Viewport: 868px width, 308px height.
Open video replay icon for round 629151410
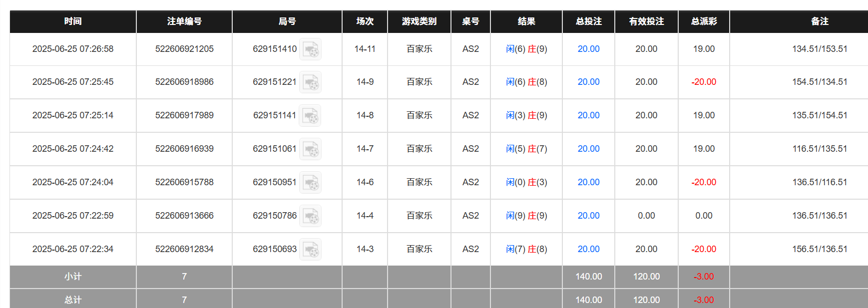point(310,49)
